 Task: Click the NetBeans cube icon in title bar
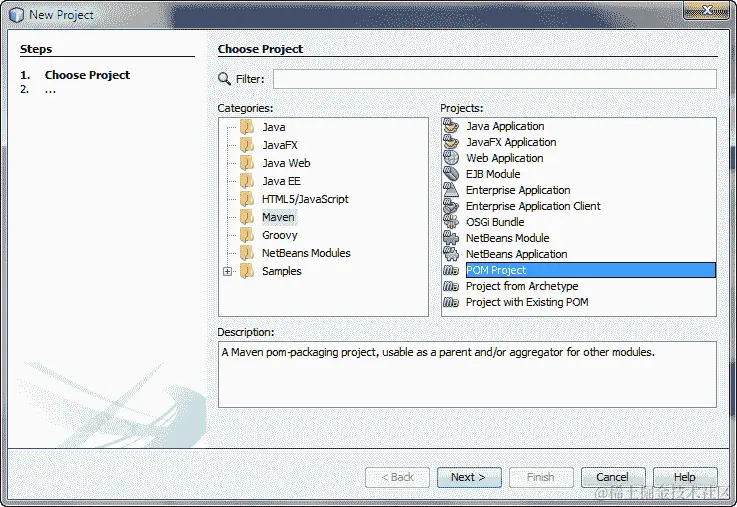point(16,15)
